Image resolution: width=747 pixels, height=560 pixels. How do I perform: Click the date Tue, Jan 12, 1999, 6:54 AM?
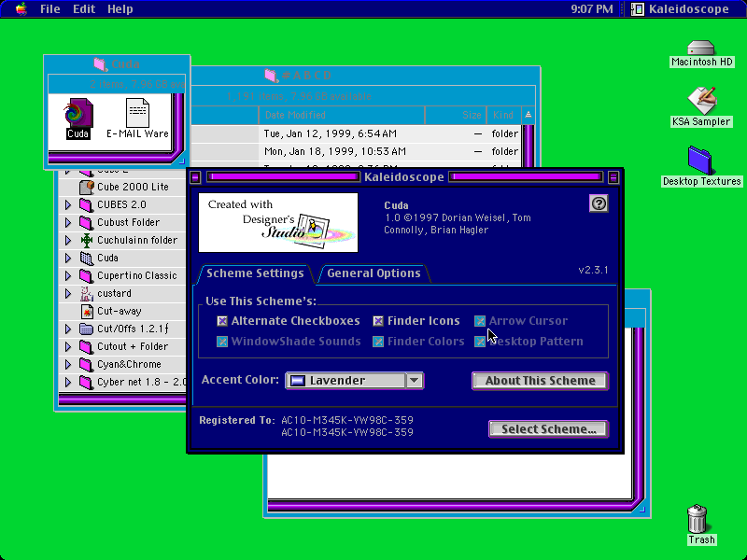[331, 133]
